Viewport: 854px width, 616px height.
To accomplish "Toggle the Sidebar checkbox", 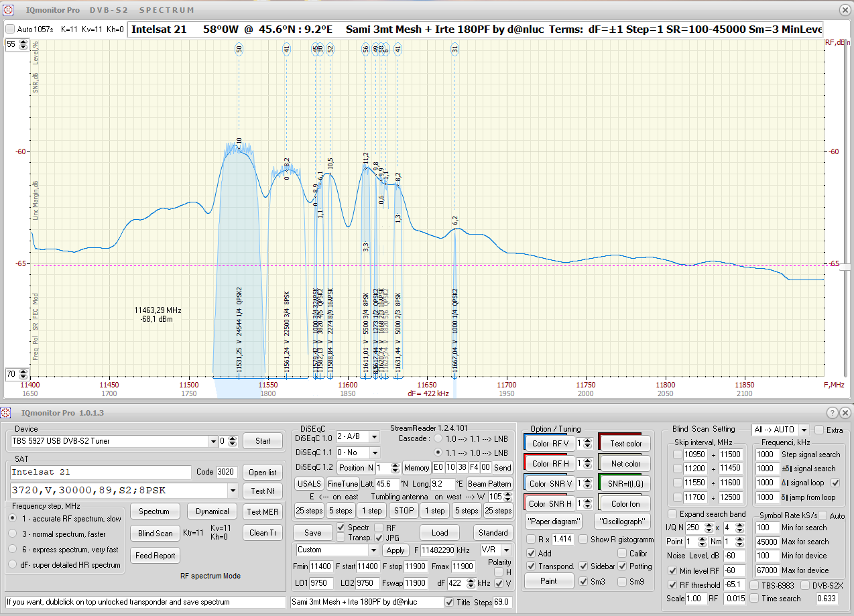I will pyautogui.click(x=583, y=566).
